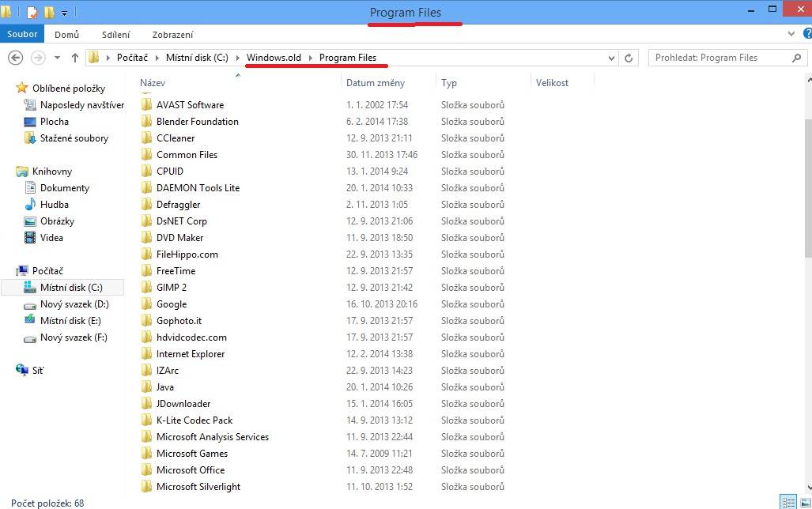Viewport: 812px width, 509px height.
Task: Select the K-Lite Codec Pack folder name
Action: click(195, 420)
